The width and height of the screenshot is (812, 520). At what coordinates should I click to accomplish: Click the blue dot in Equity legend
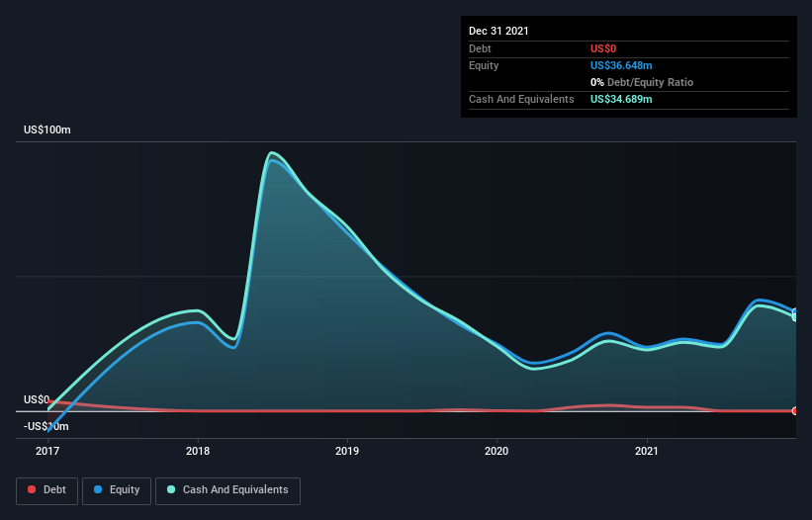[98, 489]
